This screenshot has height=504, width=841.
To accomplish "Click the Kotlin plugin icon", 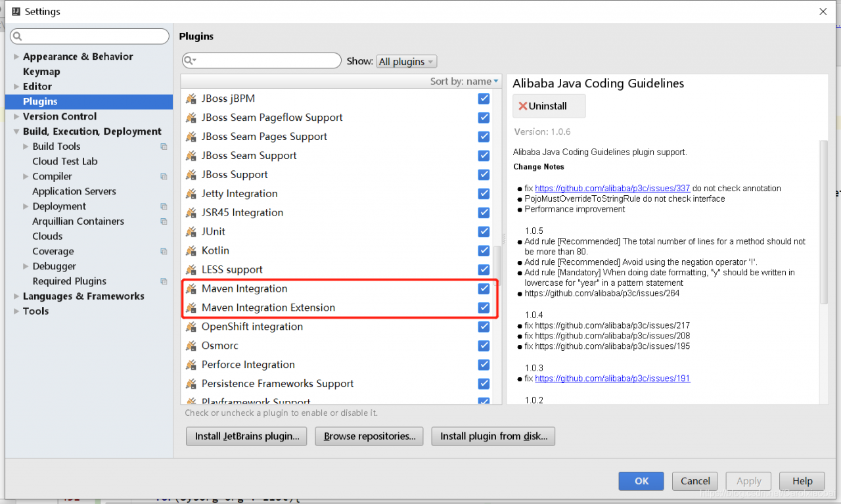I will point(191,251).
